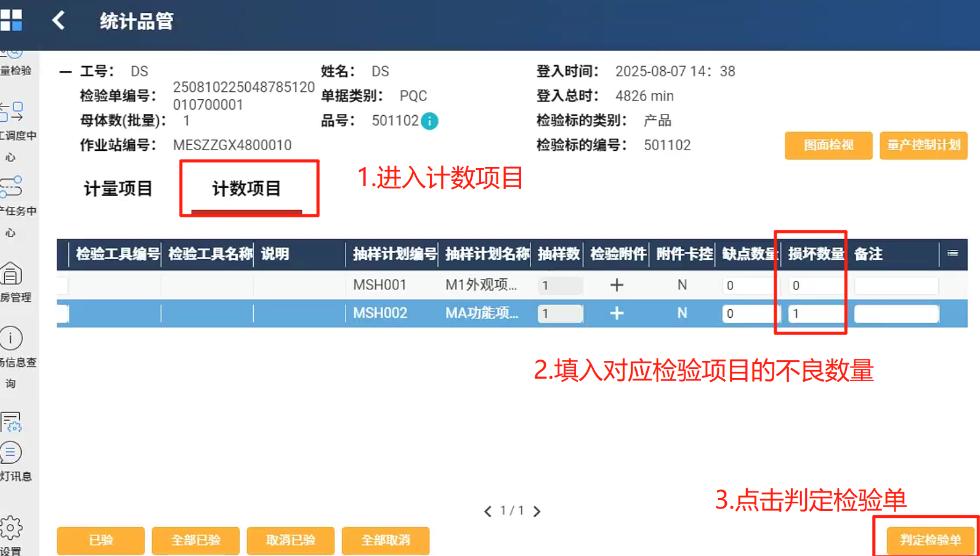Open the app grid menu icon
This screenshot has height=556, width=980.
[11, 20]
